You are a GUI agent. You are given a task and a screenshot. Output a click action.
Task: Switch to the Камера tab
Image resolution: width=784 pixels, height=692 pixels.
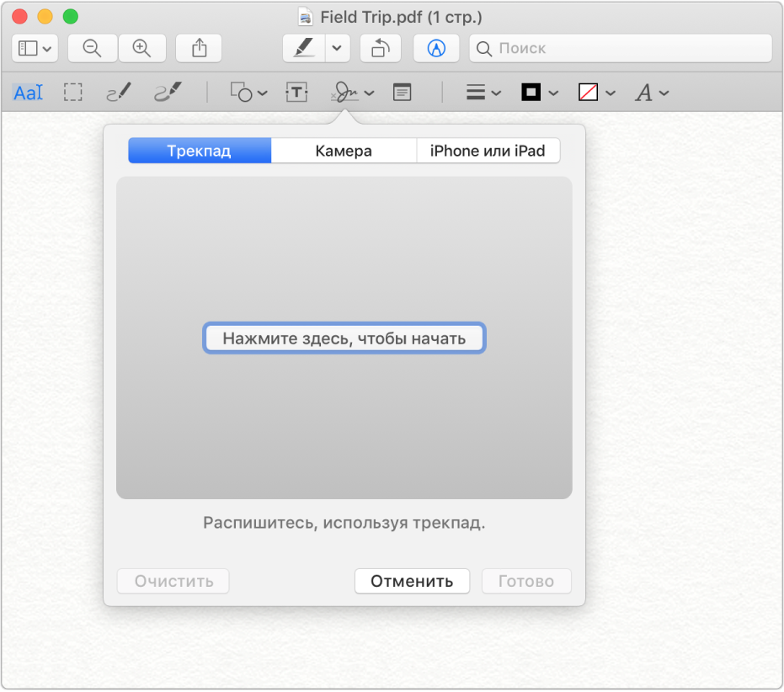(344, 151)
